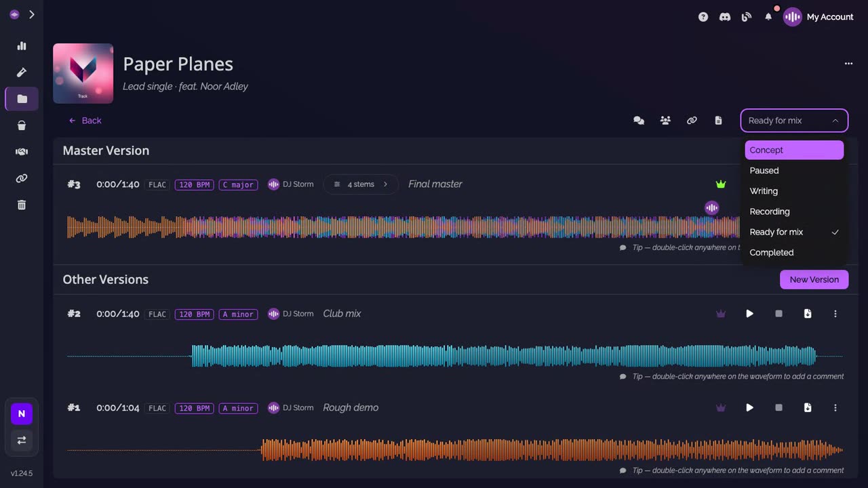Select the Concept status option
This screenshot has height=488, width=868.
[794, 150]
